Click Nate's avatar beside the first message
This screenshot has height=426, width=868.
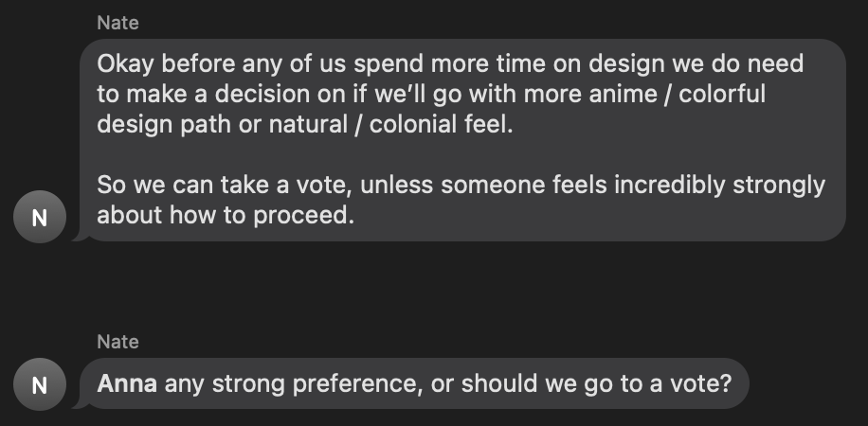(39, 219)
